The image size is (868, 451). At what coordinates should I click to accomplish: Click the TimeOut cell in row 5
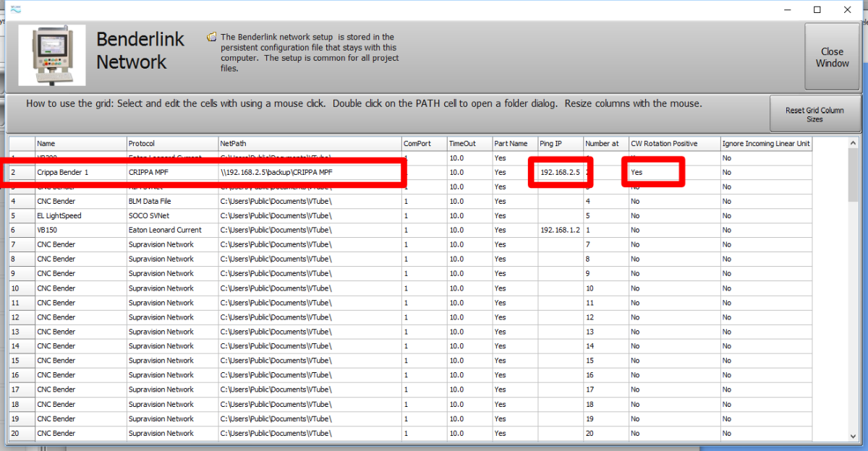(469, 215)
